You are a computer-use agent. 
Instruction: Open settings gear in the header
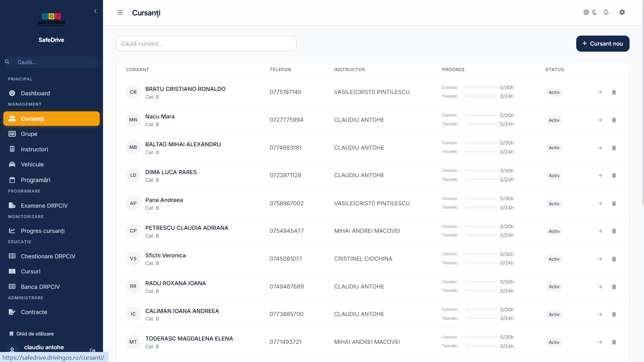[622, 12]
